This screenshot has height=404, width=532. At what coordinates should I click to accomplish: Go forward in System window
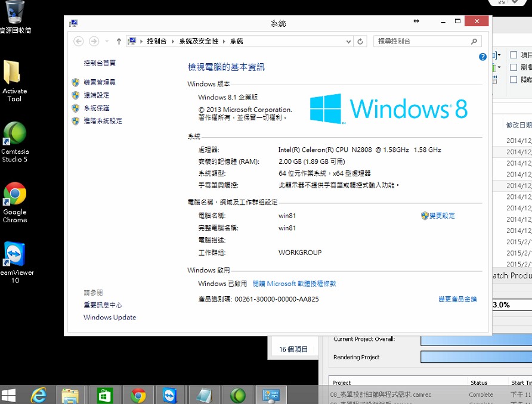pos(94,41)
